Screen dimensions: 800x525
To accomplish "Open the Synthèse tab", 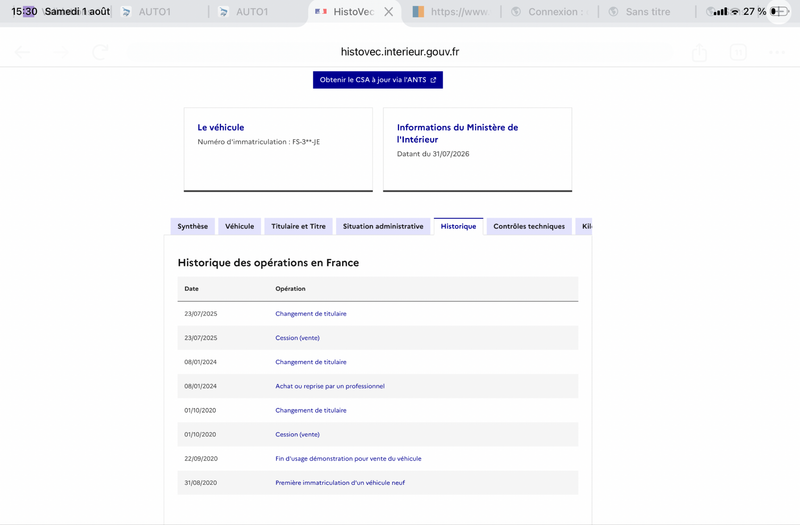I will pyautogui.click(x=192, y=226).
